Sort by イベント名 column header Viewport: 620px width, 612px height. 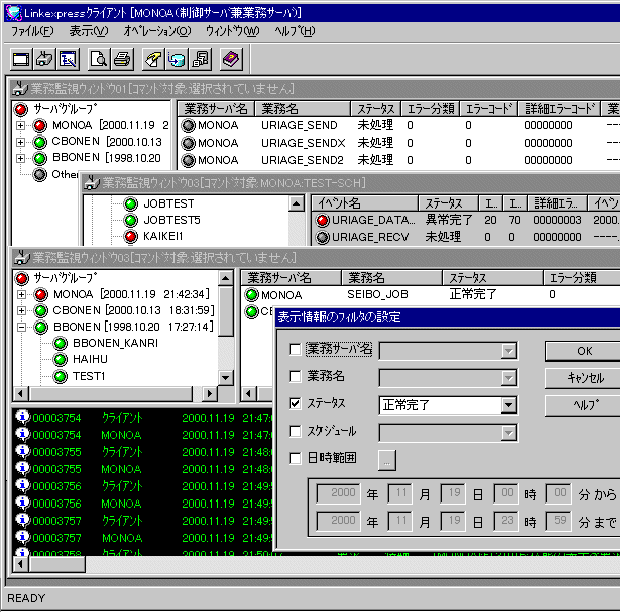365,203
